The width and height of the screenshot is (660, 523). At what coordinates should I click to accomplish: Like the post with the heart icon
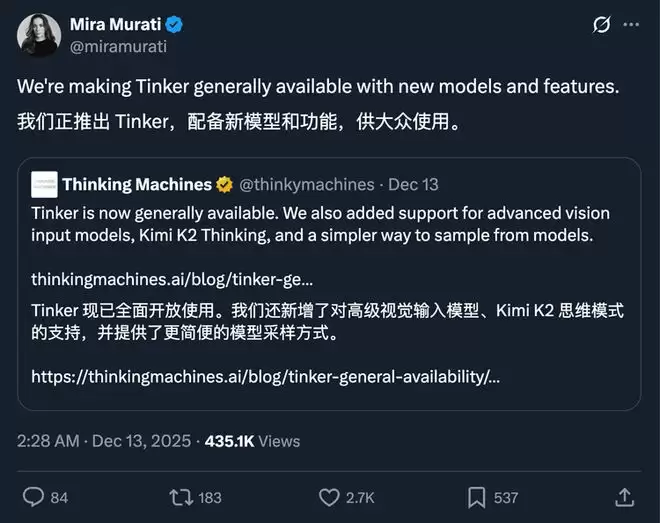(329, 497)
